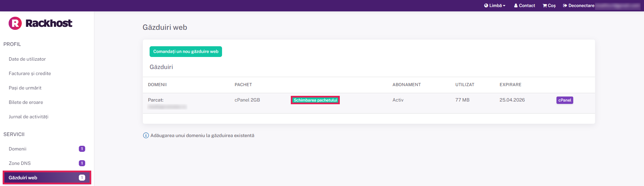Select Găzduiri web sidebar item

pyautogui.click(x=47, y=178)
